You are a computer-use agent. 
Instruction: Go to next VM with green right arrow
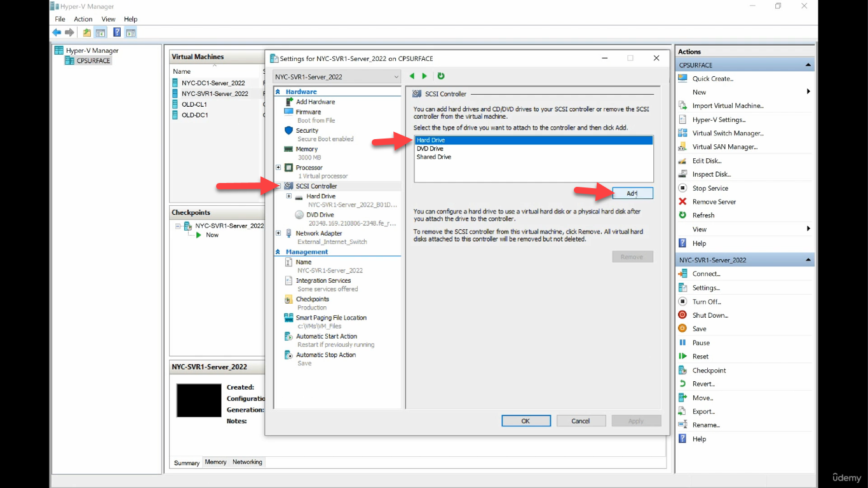point(424,76)
